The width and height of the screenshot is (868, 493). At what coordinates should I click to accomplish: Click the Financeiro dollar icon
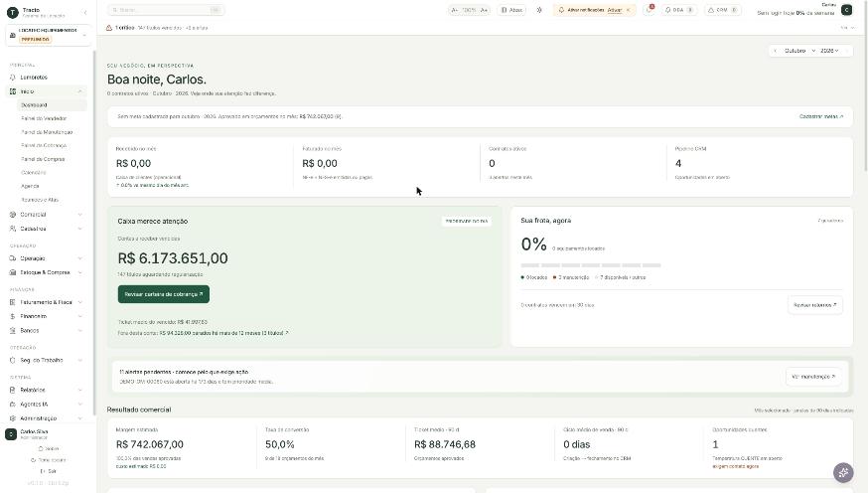[13, 316]
